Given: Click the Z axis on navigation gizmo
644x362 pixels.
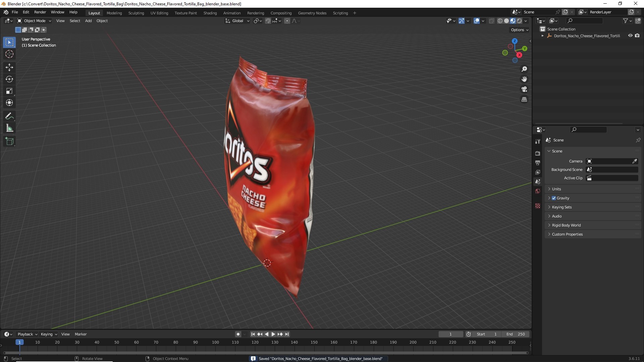Looking at the screenshot, I should click(515, 41).
